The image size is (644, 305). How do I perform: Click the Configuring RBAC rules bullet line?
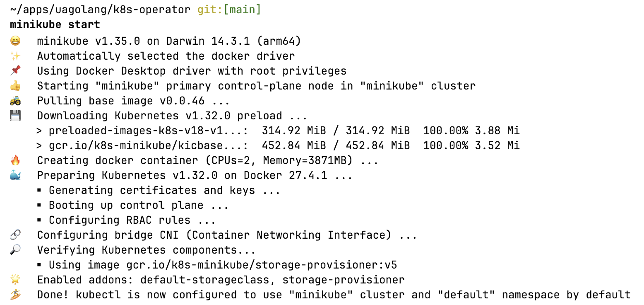[x=126, y=220]
